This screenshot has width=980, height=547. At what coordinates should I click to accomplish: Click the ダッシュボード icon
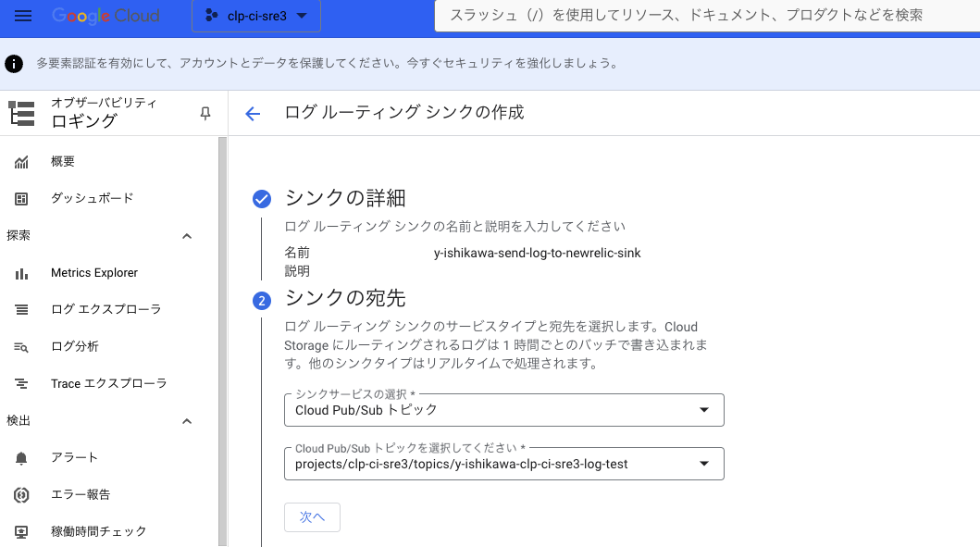(21, 199)
